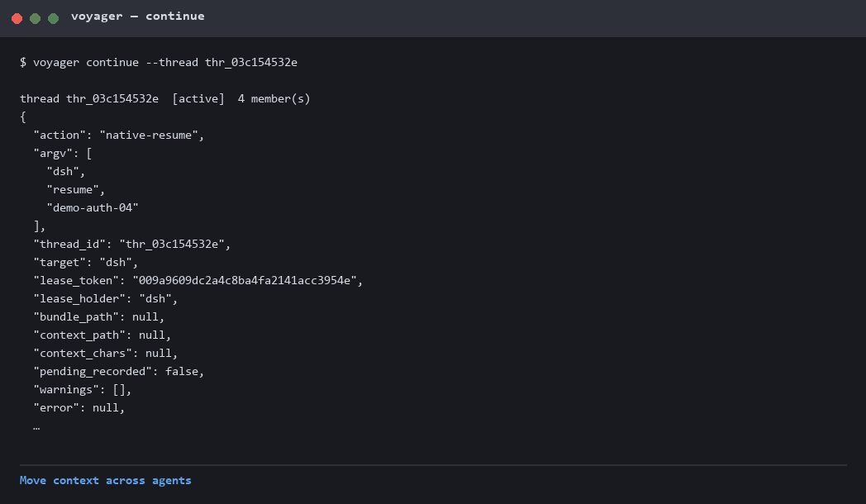
Task: Click the closing bracket '],' line
Action: [x=40, y=226]
